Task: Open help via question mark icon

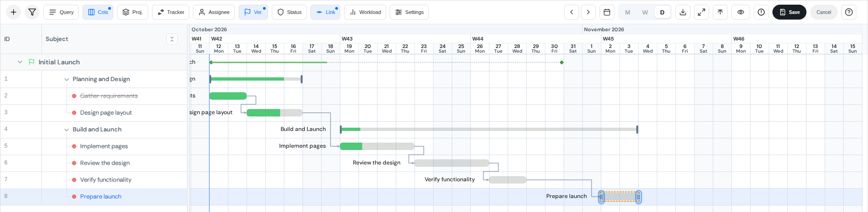Action: (x=849, y=12)
